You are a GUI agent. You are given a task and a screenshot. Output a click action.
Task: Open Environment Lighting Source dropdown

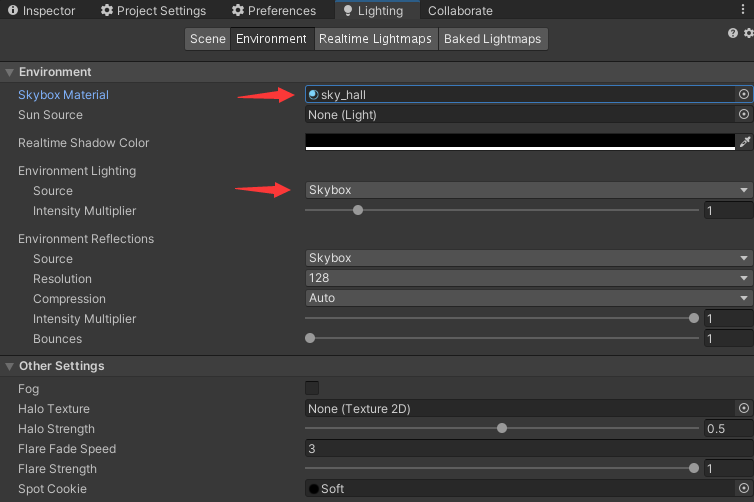[529, 190]
